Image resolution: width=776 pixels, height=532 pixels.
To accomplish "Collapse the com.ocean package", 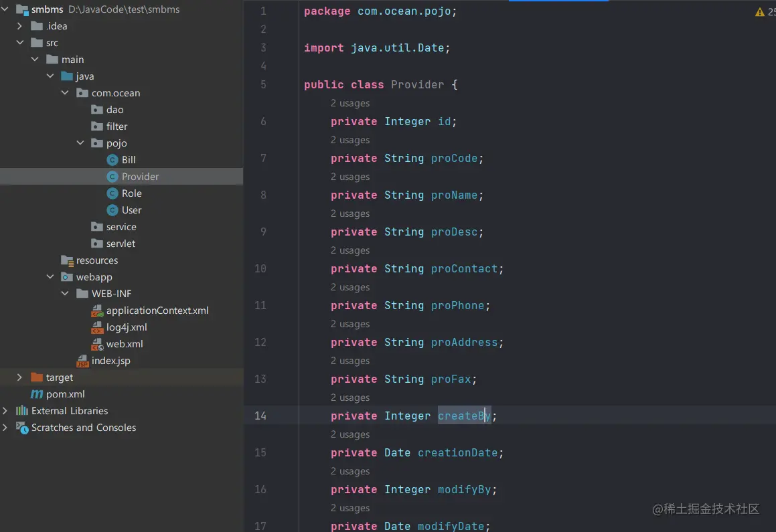I will tap(65, 93).
